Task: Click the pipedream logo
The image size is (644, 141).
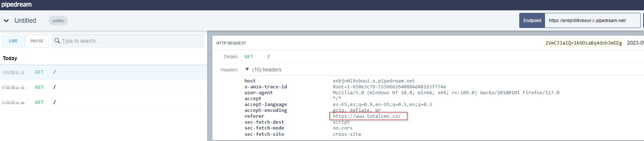Action: point(17,4)
